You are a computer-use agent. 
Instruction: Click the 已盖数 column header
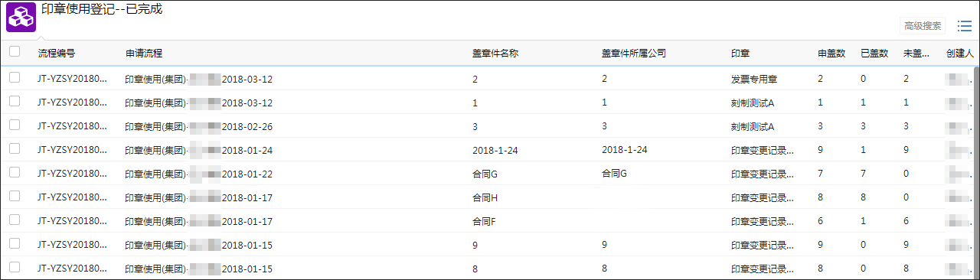click(874, 54)
